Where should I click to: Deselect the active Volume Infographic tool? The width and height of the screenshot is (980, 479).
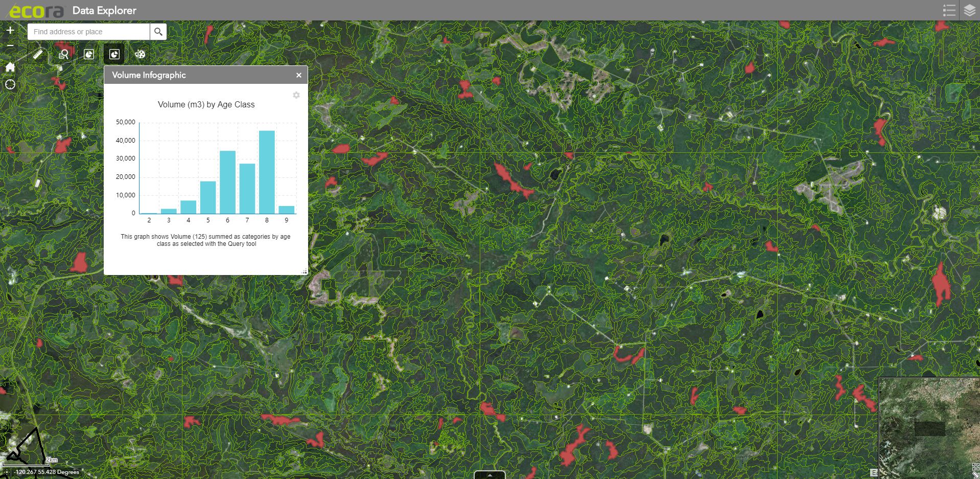pos(114,54)
